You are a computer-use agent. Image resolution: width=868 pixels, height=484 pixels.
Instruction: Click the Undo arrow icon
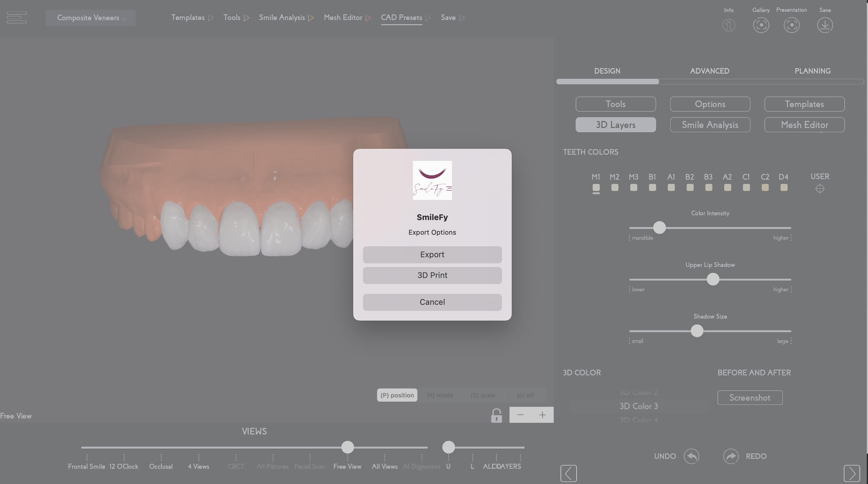click(691, 456)
